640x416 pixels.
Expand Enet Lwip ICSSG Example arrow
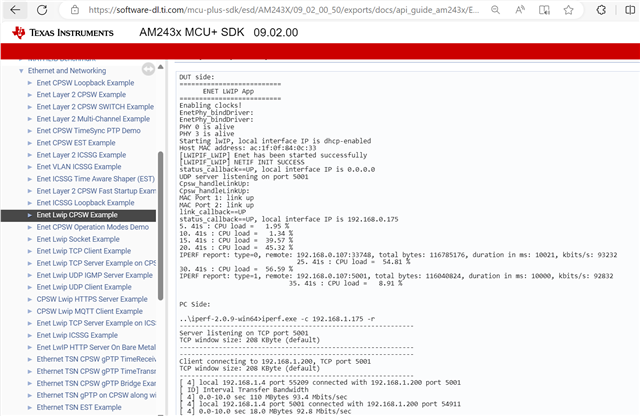[30, 336]
